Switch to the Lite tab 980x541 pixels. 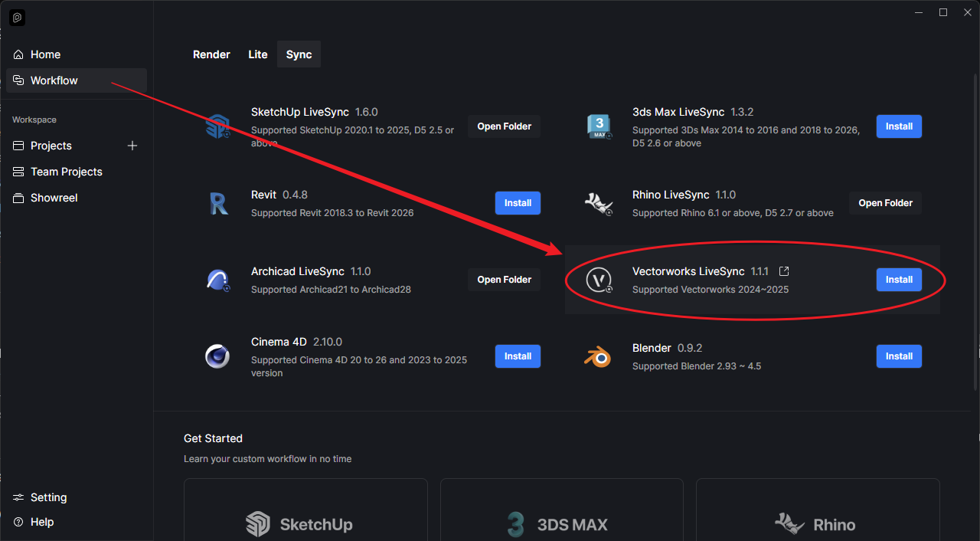tap(258, 54)
